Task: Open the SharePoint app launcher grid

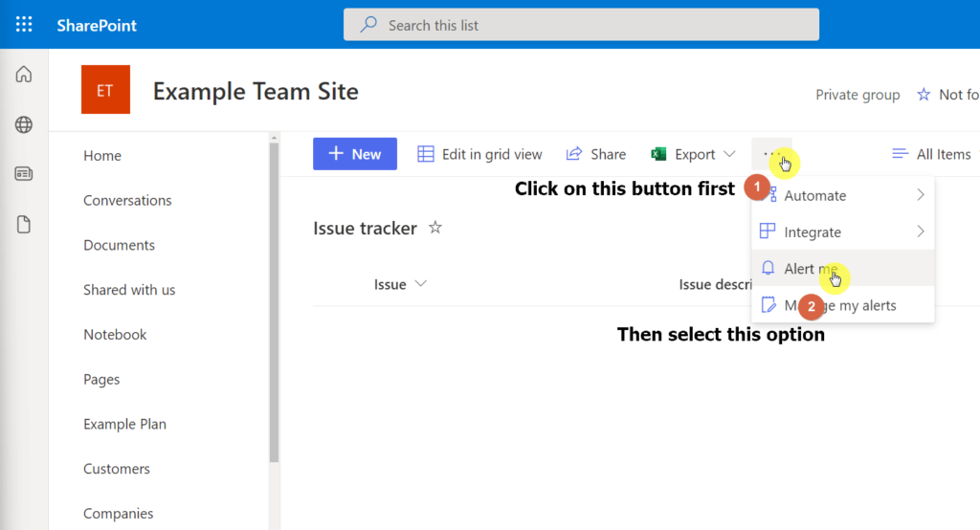Action: point(24,24)
